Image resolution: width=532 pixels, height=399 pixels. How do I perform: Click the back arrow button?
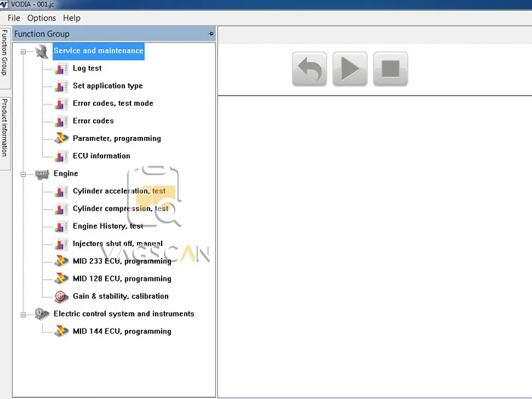[x=309, y=69]
